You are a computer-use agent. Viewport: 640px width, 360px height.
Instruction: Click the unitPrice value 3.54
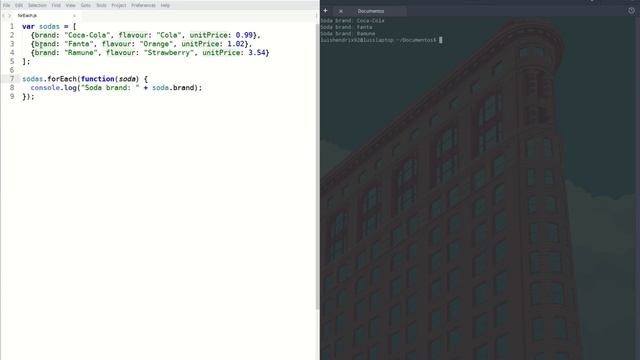click(257, 53)
